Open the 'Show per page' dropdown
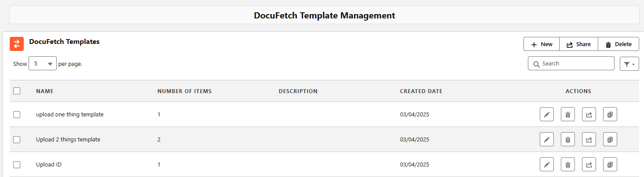The width and height of the screenshot is (644, 177). point(43,64)
